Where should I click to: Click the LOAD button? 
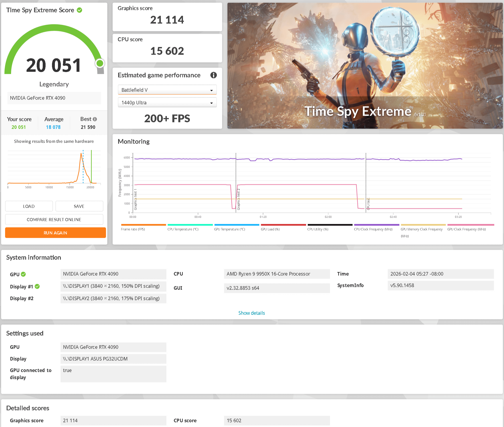click(29, 206)
